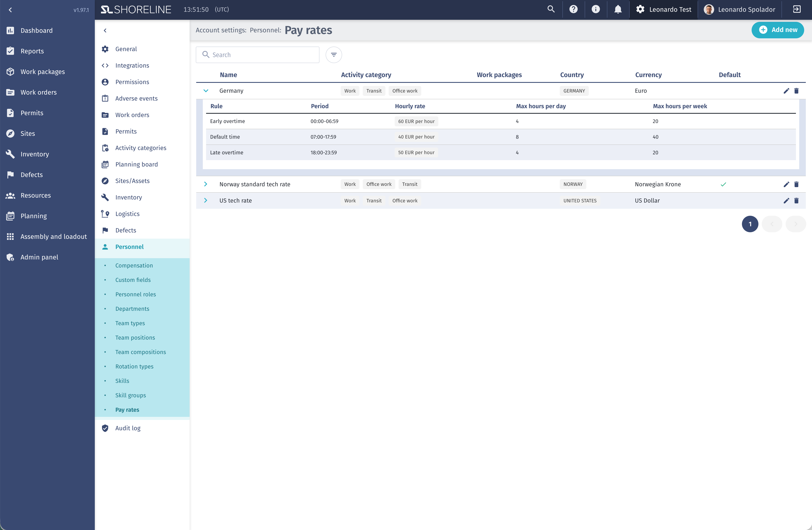Open Audit log settings
The width and height of the screenshot is (812, 530).
[128, 428]
